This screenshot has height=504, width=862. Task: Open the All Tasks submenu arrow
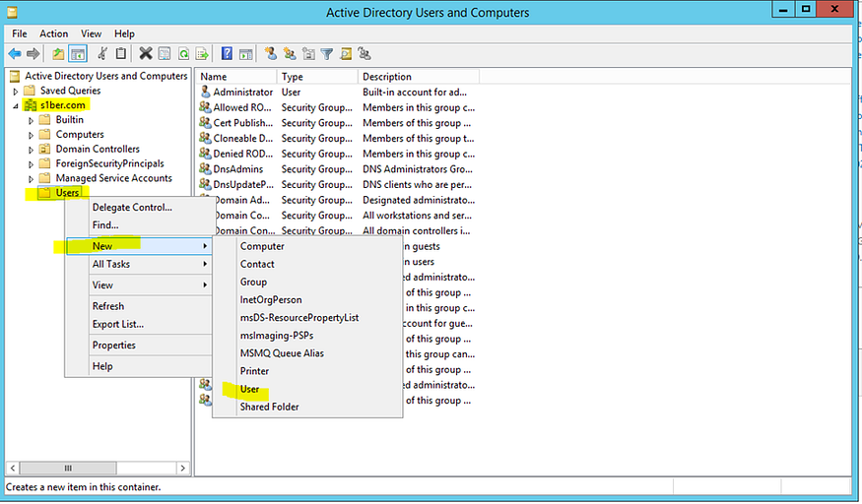205,264
